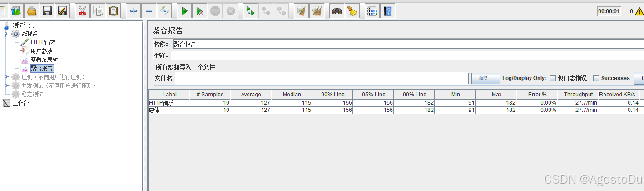Click the Clear All icon with double brooms
Image resolution: width=644 pixels, height=191 pixels.
[x=317, y=10]
